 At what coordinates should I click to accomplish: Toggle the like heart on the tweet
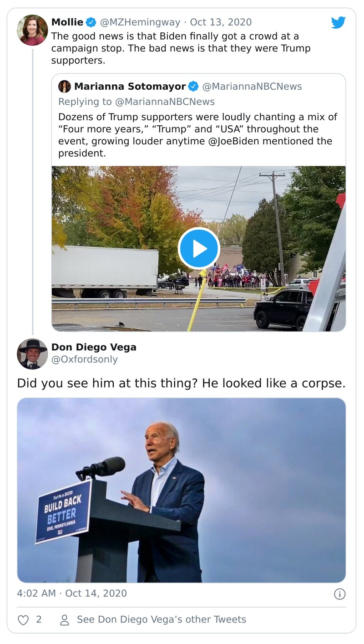pos(23,619)
